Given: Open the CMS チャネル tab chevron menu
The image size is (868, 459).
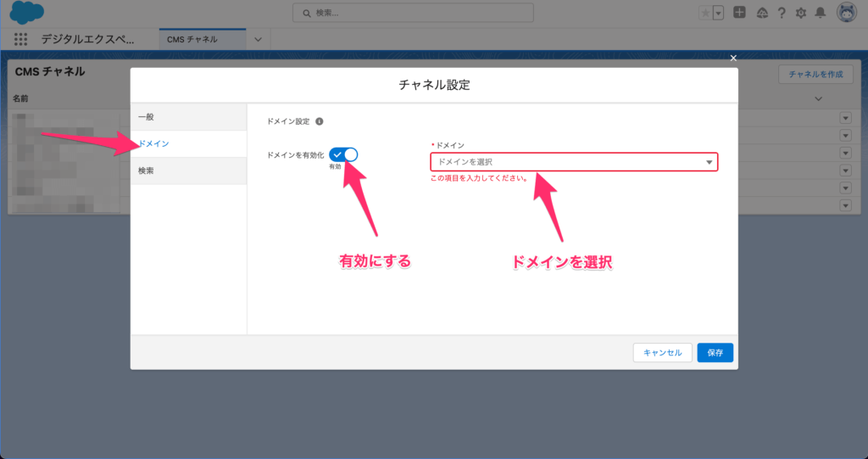Looking at the screenshot, I should [259, 39].
